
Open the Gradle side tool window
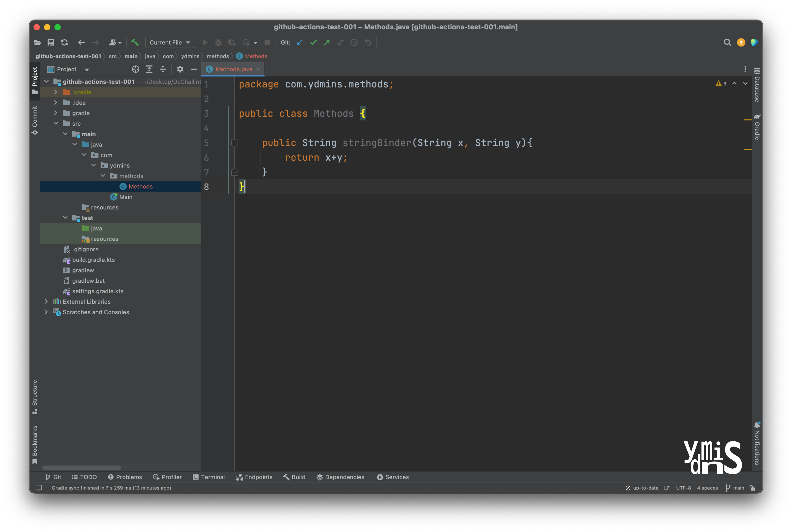pos(757,127)
